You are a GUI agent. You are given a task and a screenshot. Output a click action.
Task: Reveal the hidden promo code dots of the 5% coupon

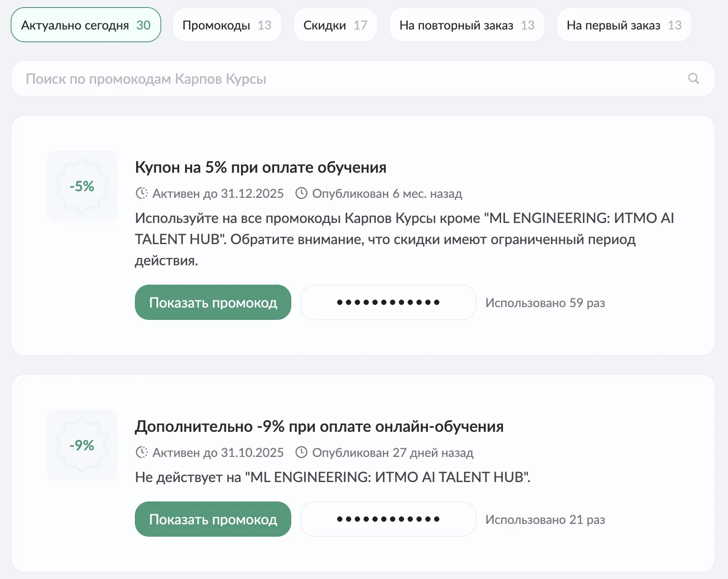coord(388,302)
